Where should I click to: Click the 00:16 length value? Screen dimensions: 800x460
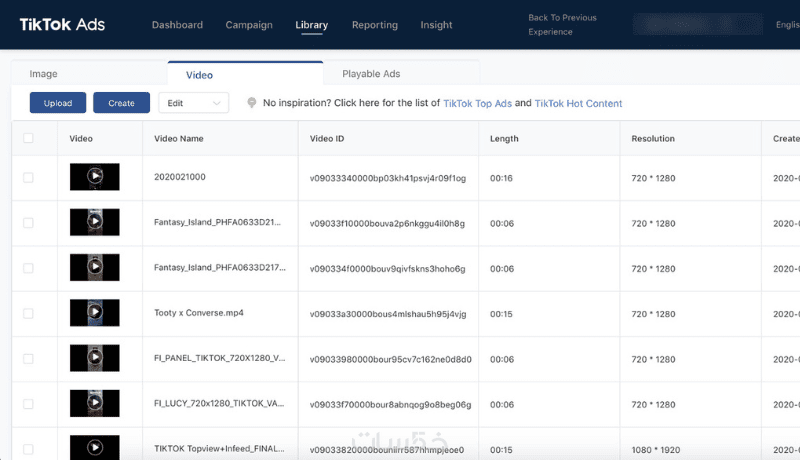click(501, 178)
